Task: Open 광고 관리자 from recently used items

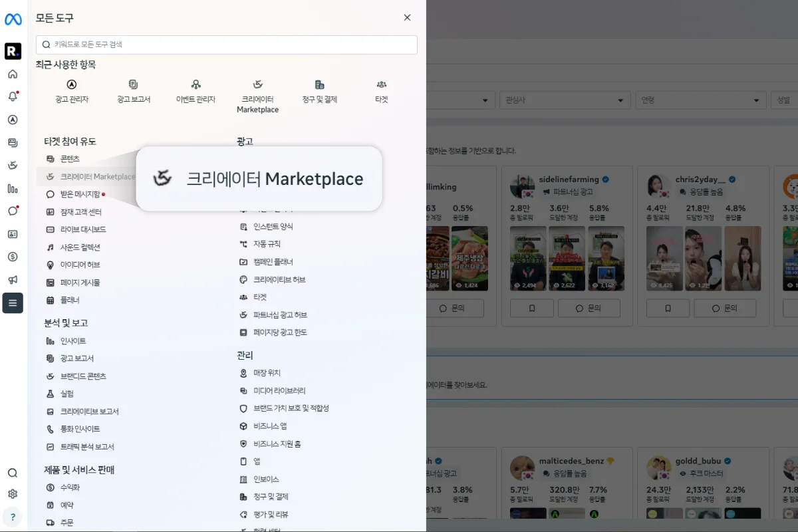Action: click(x=72, y=92)
